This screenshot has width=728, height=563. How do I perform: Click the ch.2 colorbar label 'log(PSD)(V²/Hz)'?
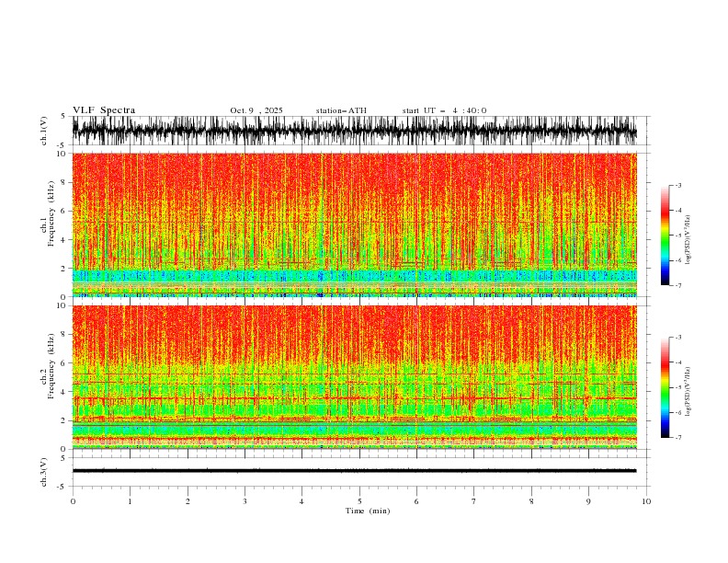688,392
